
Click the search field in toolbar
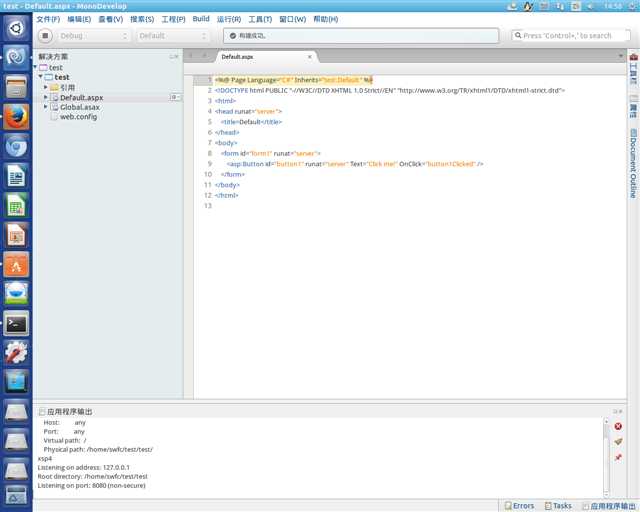pyautogui.click(x=571, y=36)
